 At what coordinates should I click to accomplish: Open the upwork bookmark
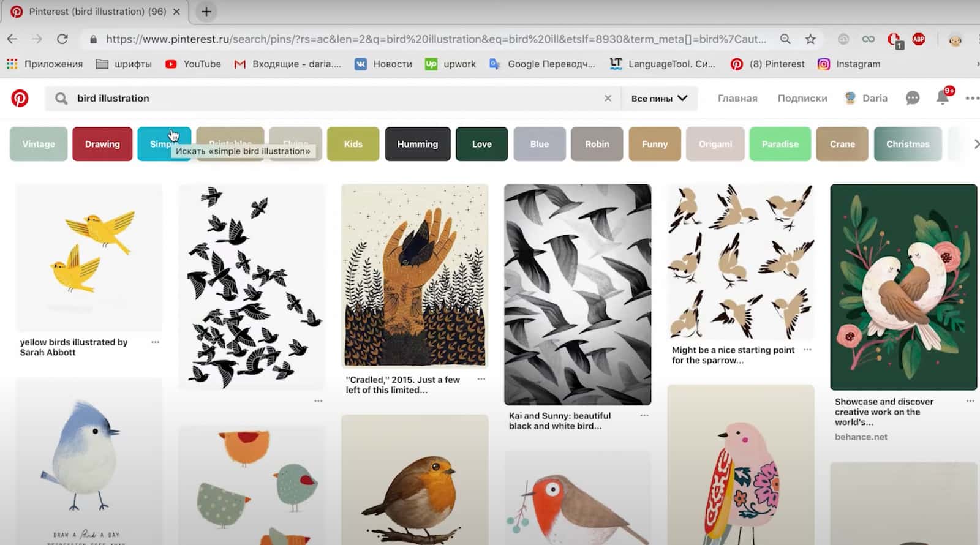pyautogui.click(x=451, y=64)
